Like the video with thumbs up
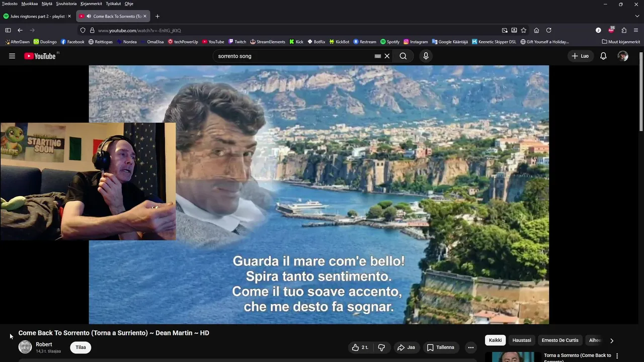Image resolution: width=644 pixels, height=362 pixels. coord(361,347)
